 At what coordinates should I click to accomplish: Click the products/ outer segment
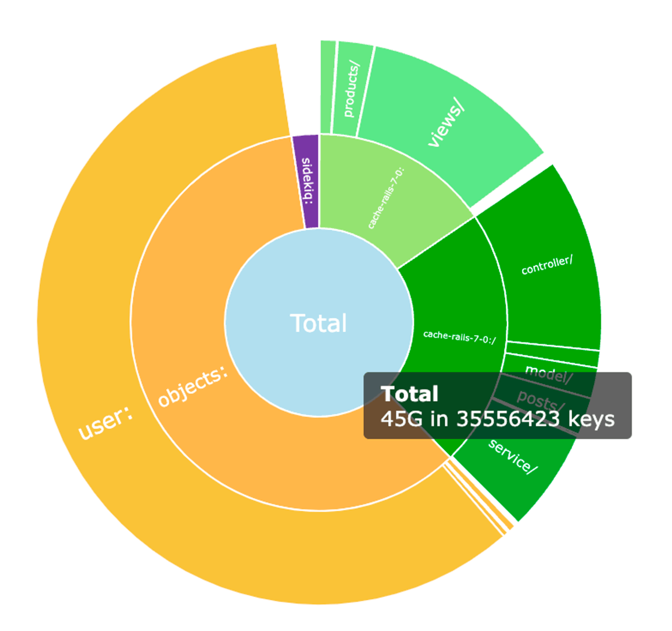351,89
